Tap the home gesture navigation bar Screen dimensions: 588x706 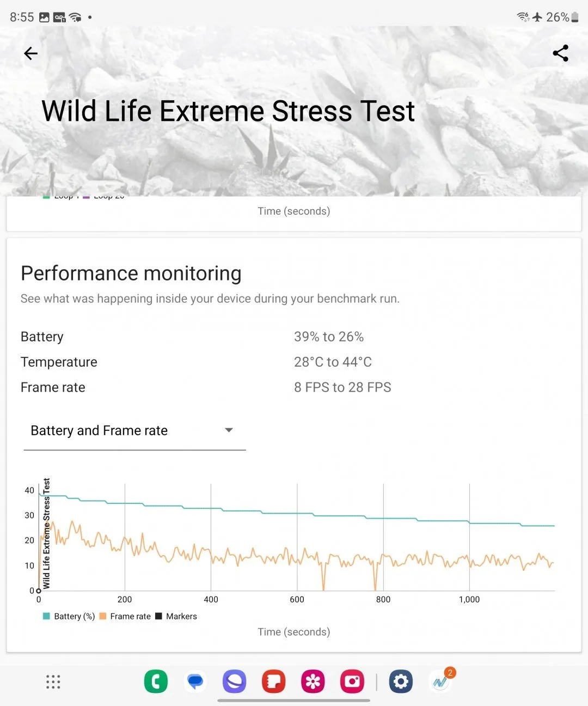tap(294, 701)
